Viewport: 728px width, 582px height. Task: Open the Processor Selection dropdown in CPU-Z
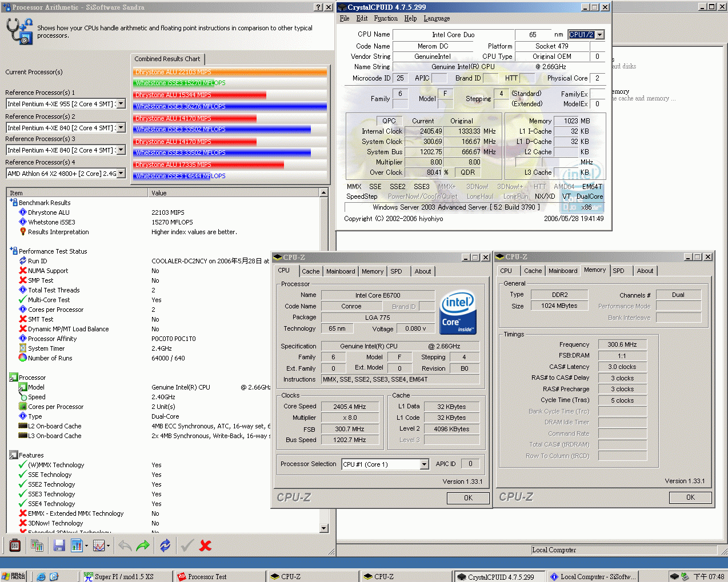coord(424,464)
